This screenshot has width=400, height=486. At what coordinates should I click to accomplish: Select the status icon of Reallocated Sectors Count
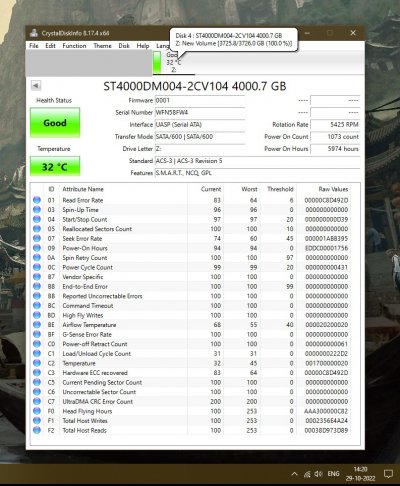click(37, 229)
